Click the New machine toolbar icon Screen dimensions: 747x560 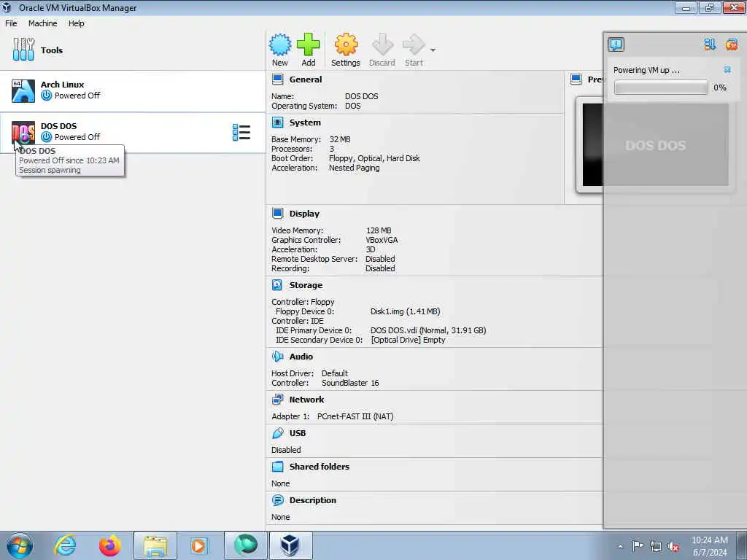[x=280, y=44]
